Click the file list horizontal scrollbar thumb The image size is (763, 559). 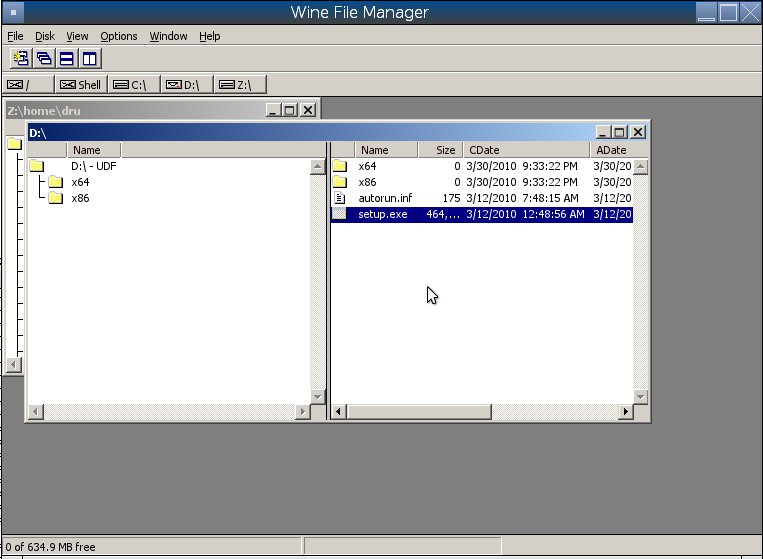click(x=418, y=412)
